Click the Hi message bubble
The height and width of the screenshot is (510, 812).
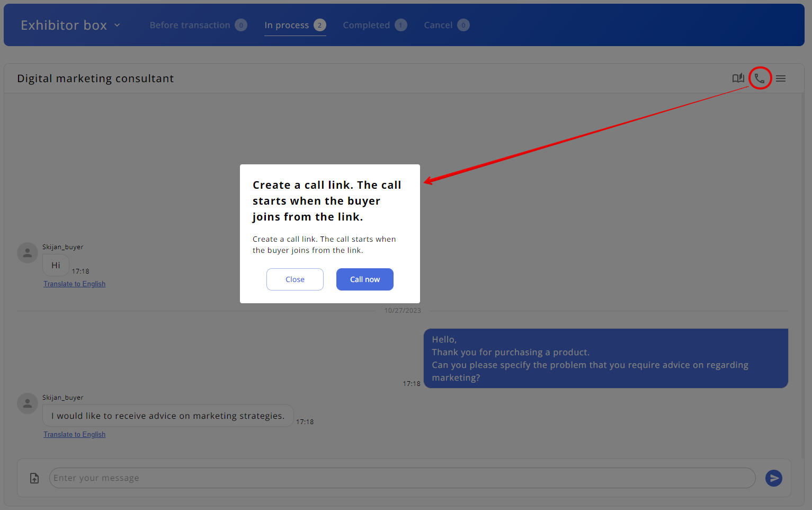(x=56, y=266)
